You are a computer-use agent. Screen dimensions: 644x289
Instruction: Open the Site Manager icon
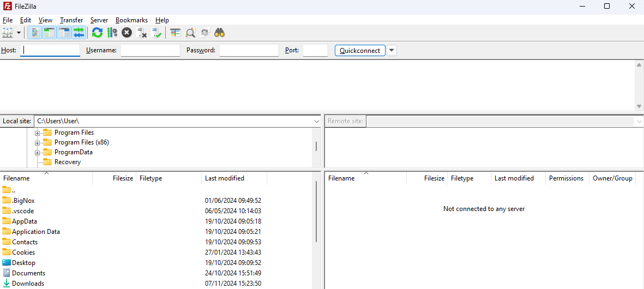click(8, 33)
